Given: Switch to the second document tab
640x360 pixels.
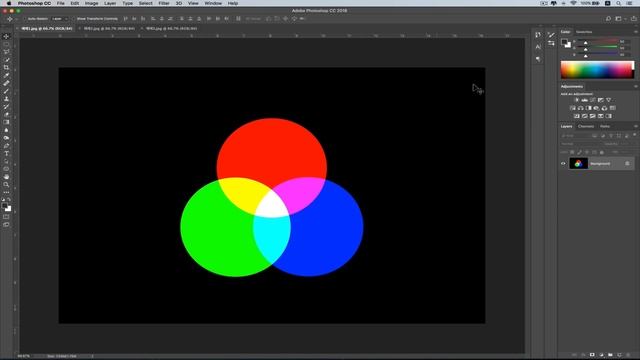Looking at the screenshot, I should (x=109, y=29).
